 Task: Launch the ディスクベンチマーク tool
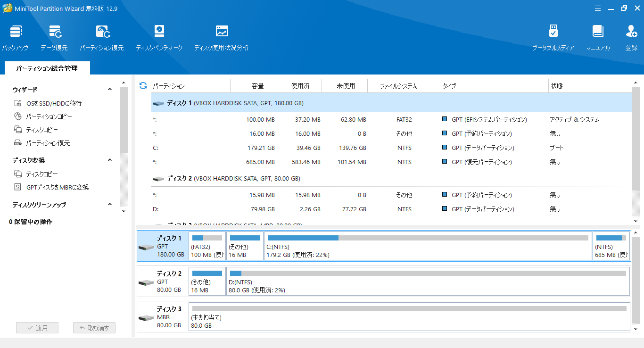click(x=159, y=37)
